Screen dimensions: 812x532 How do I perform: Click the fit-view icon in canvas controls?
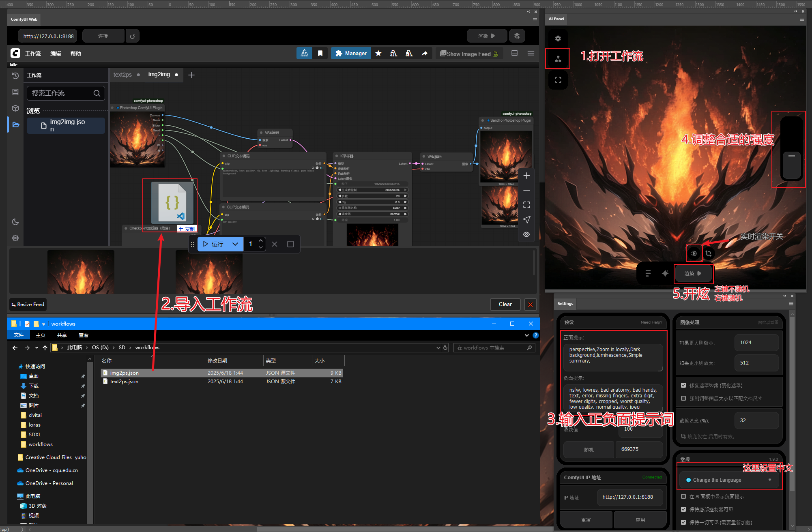[526, 205]
